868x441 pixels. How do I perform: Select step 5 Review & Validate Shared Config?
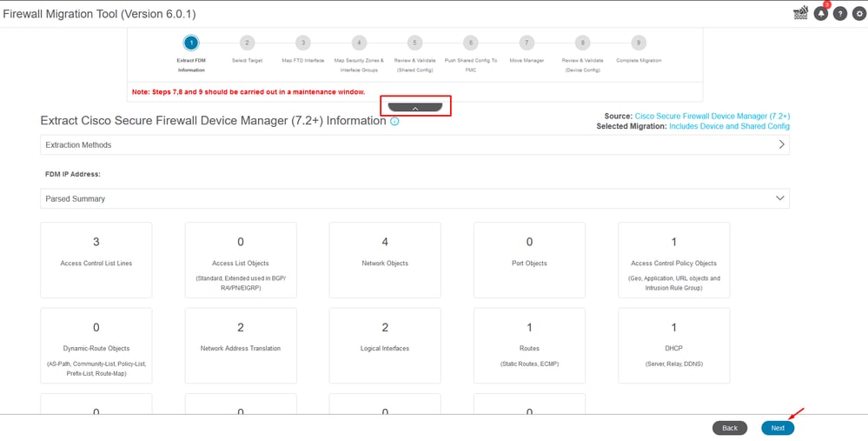pyautogui.click(x=414, y=43)
